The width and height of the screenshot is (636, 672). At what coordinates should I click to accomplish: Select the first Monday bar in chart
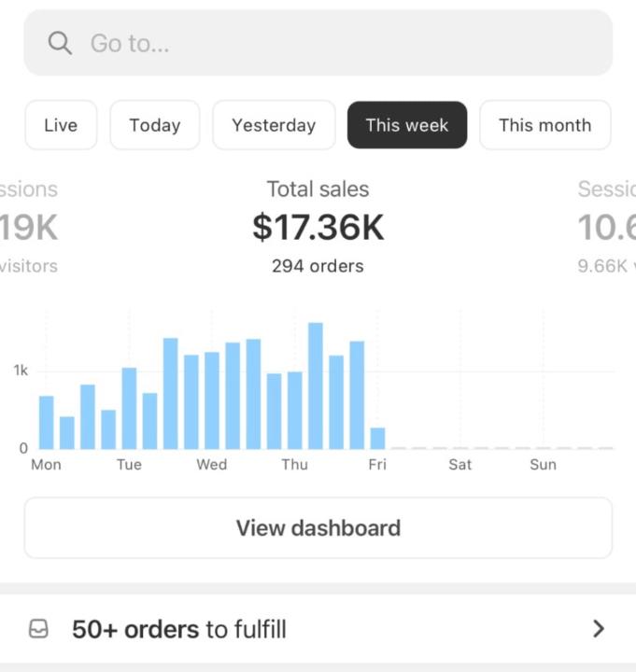(x=46, y=423)
